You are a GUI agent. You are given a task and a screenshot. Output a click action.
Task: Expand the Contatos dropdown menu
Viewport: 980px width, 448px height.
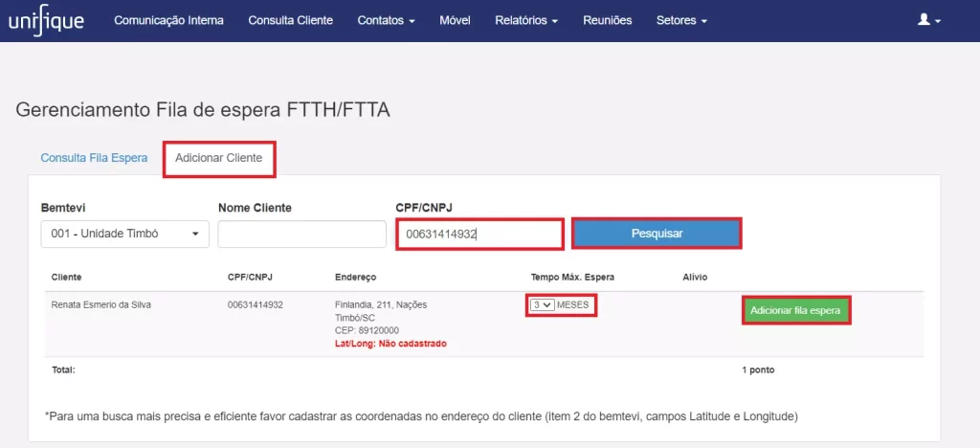pyautogui.click(x=387, y=21)
